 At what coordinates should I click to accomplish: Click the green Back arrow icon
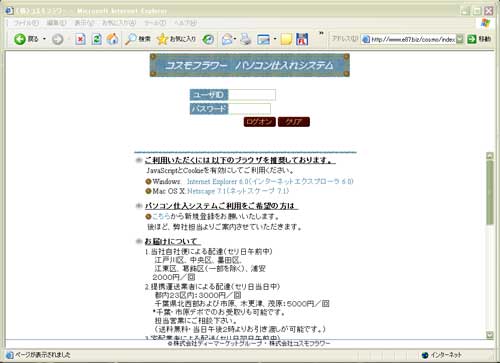pos(20,39)
